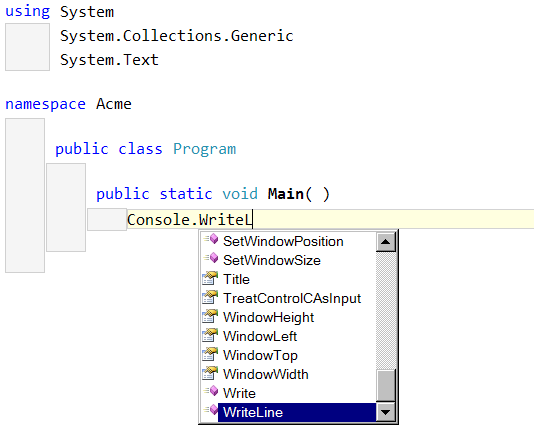Image resolution: width=534 pixels, height=434 pixels.
Task: Select the WindowTop suggestion
Action: tap(288, 355)
